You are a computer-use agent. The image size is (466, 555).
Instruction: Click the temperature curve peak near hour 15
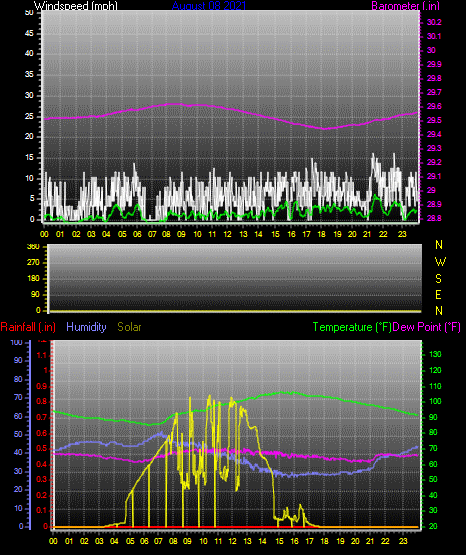tap(282, 392)
